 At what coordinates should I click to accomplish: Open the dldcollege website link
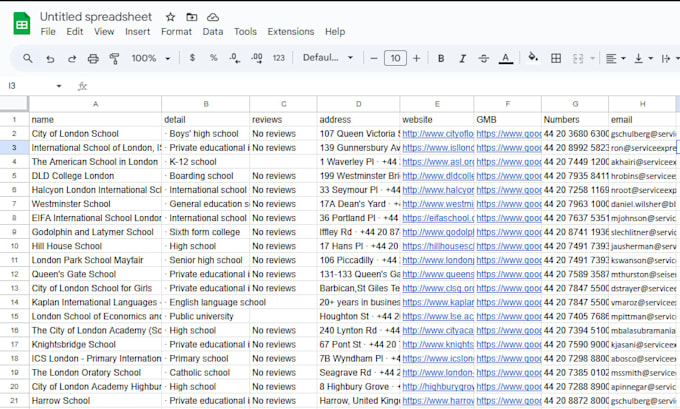(438, 176)
